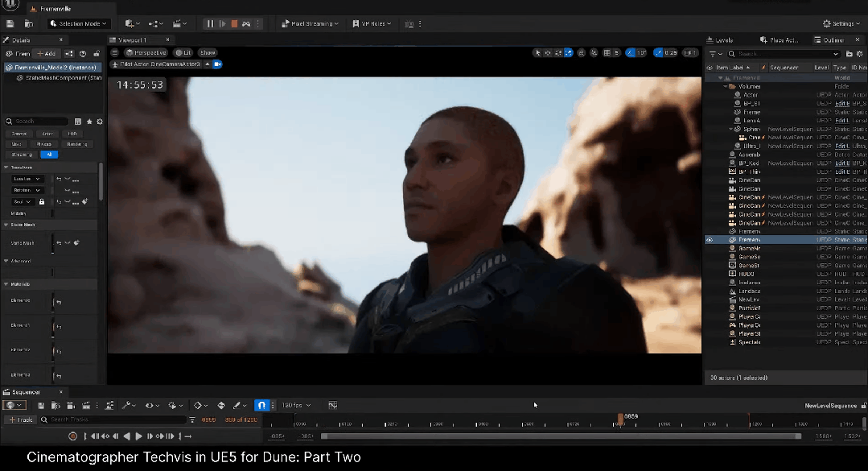Open the VP Roles dropdown
Image resolution: width=868 pixels, height=471 pixels.
coord(372,24)
